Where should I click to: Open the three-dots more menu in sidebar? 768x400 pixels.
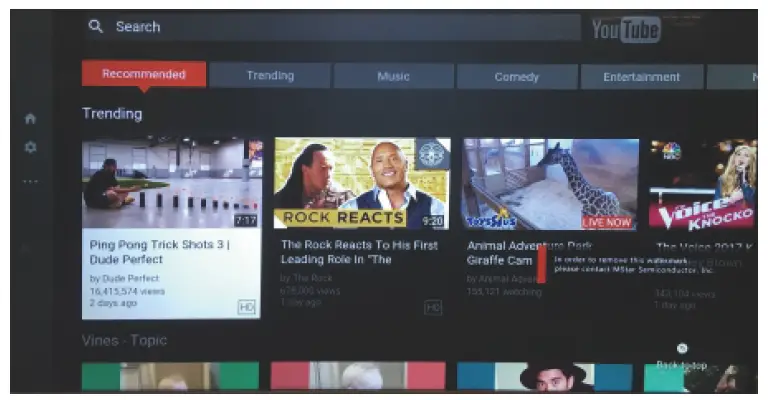pos(30,181)
